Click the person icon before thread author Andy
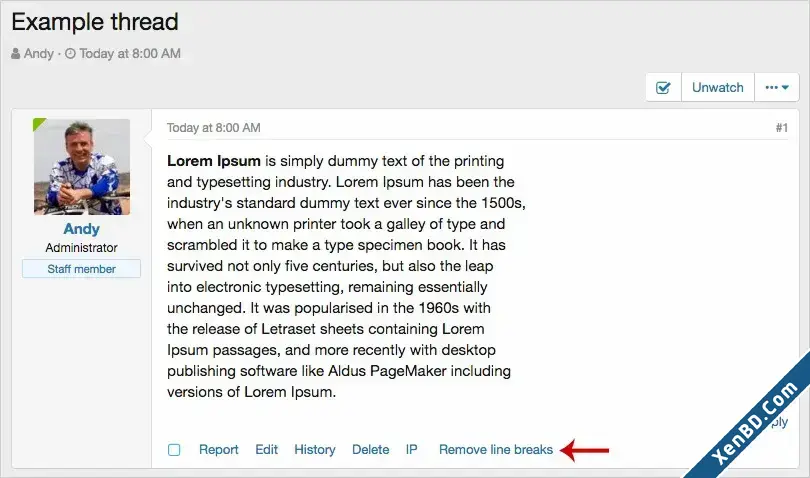The width and height of the screenshot is (810, 478). [16, 53]
